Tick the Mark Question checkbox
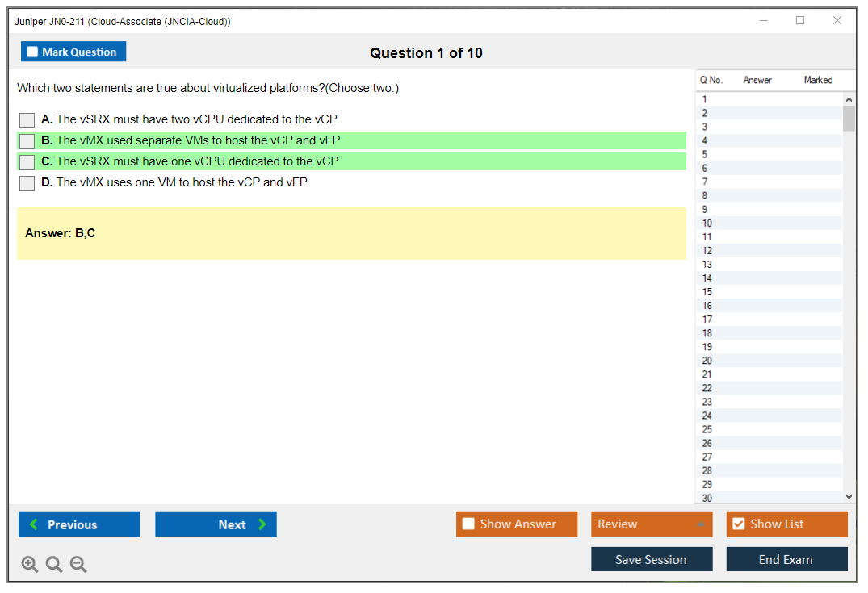The image size is (868, 593). point(33,52)
